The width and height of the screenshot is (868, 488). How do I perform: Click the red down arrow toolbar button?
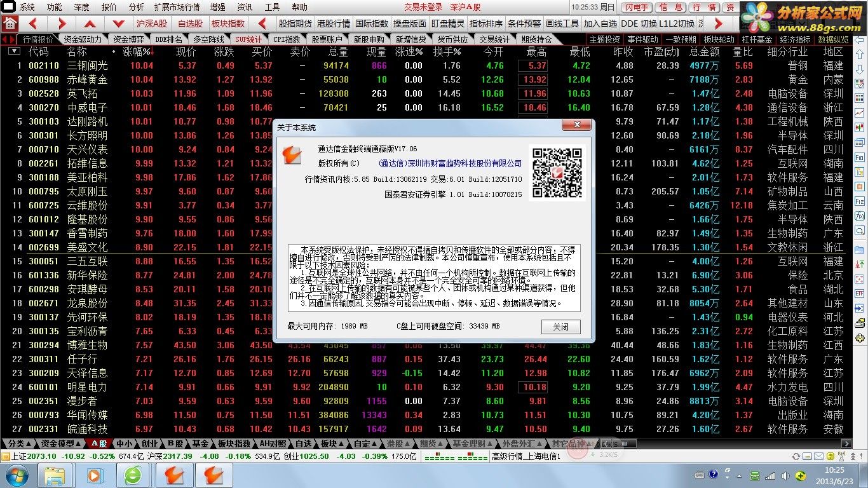point(118,24)
